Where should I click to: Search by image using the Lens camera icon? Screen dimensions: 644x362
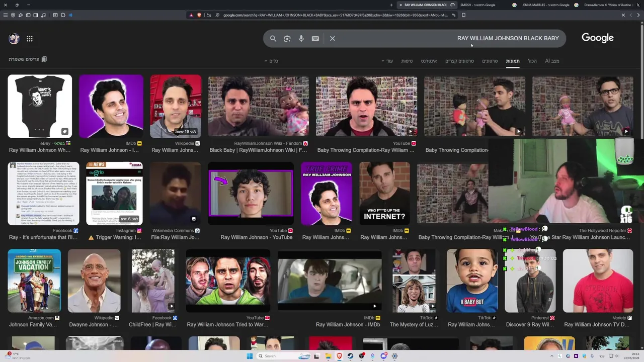(x=287, y=38)
